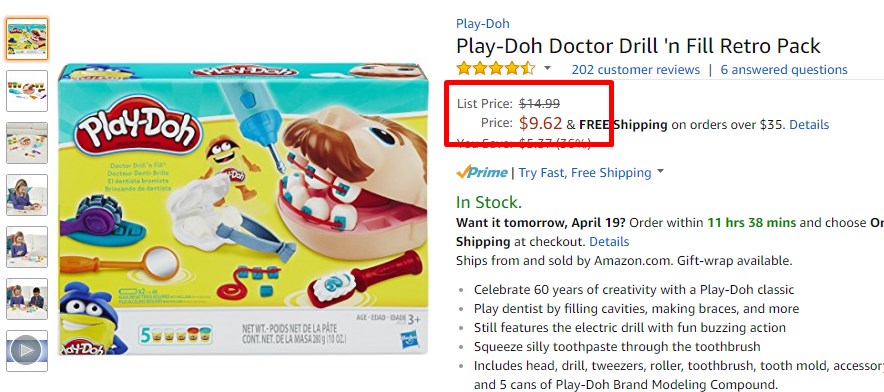The height and width of the screenshot is (392, 884).
Task: Open the Details link after 'Shipping at checkout'
Action: 609,241
